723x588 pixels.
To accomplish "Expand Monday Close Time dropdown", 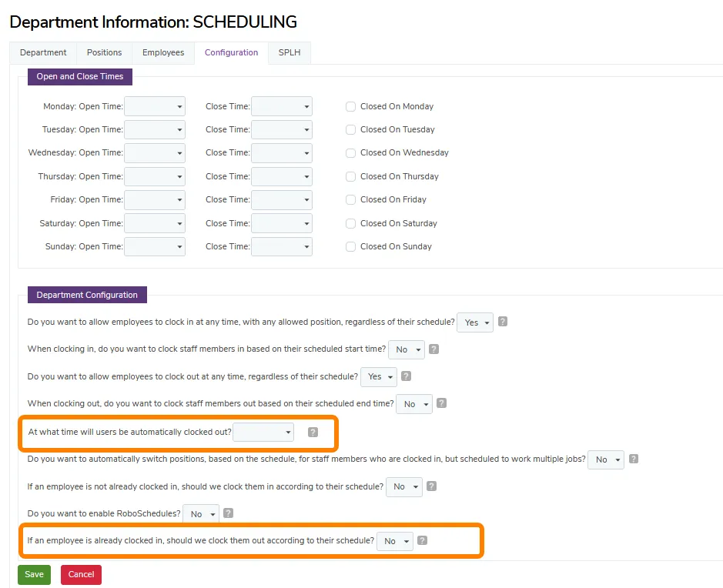I will point(282,106).
